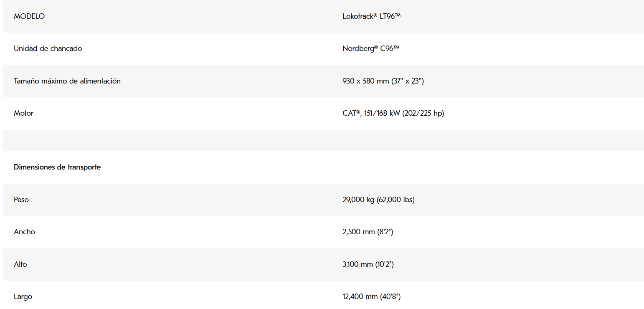Viewport: 644px width, 309px height.
Task: Click the (62,000 lbs) weight conversion text
Action: [396, 200]
